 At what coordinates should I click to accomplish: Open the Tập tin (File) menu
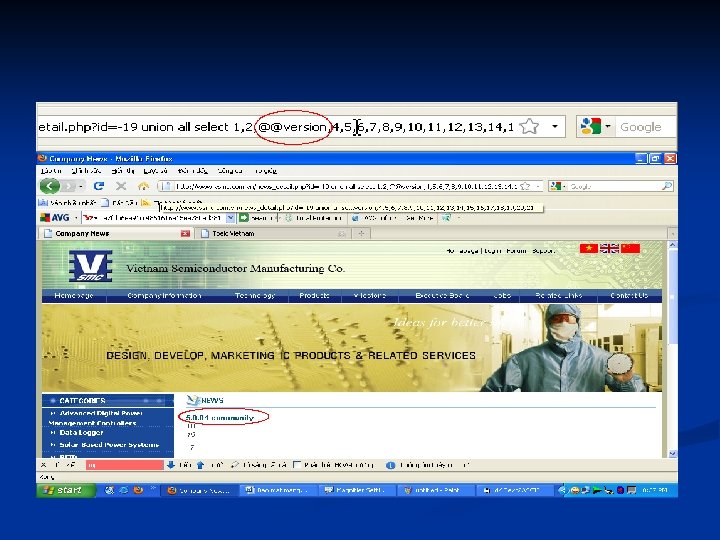coord(51,171)
